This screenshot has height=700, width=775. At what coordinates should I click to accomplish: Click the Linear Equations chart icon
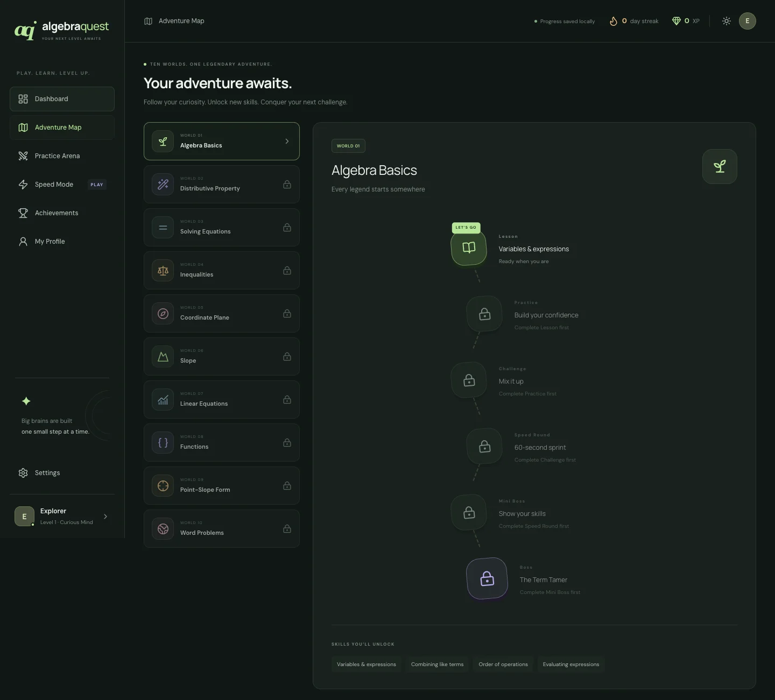click(x=163, y=400)
